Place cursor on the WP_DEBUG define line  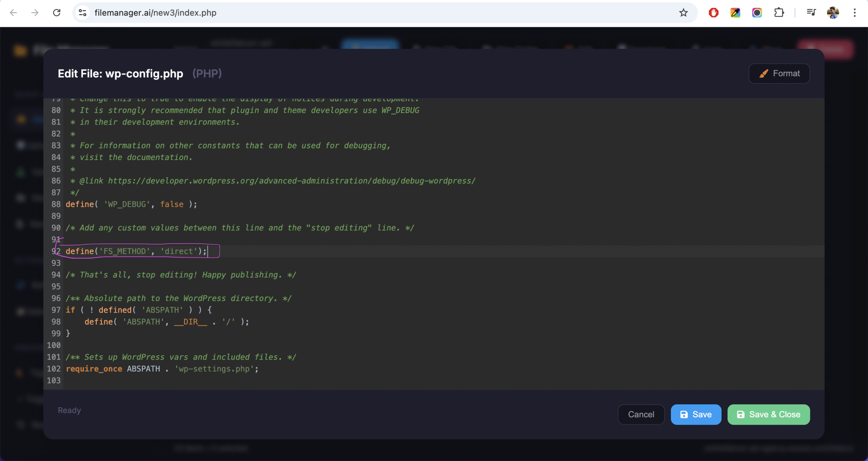[x=131, y=204]
